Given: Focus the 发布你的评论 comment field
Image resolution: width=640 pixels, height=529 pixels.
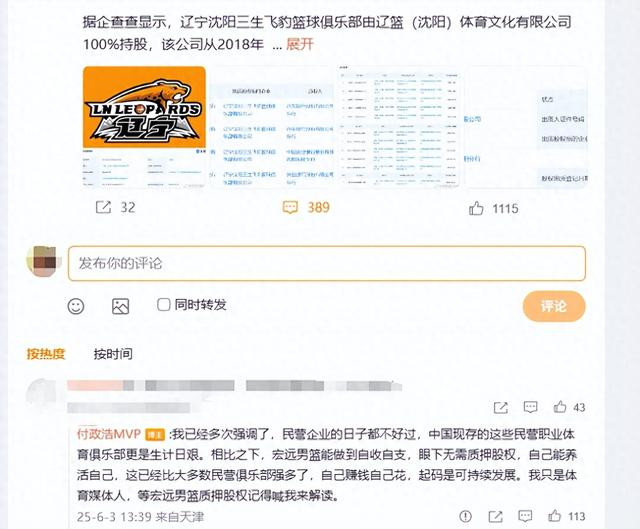Looking at the screenshot, I should point(327,263).
